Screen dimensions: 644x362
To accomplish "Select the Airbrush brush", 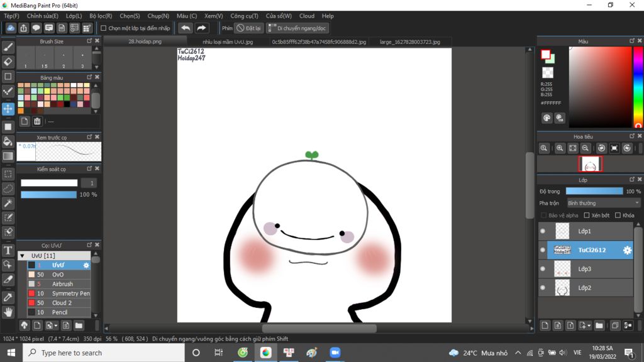I will point(58,284).
